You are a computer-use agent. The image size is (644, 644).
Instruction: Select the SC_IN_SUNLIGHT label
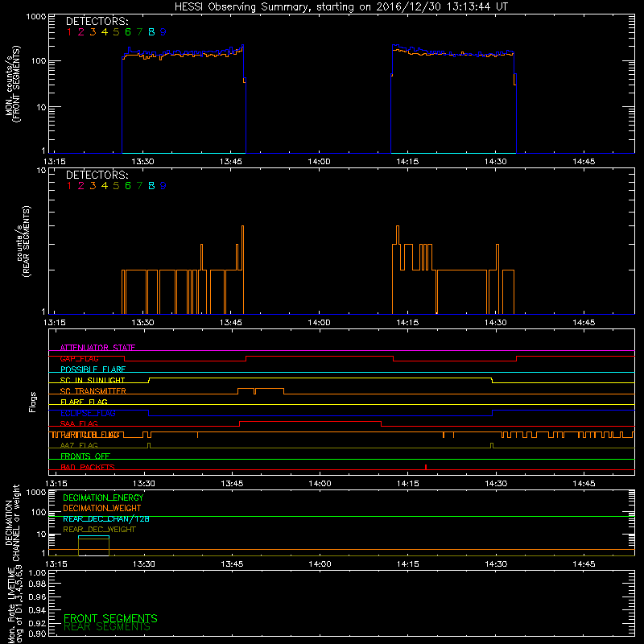[x=93, y=380]
